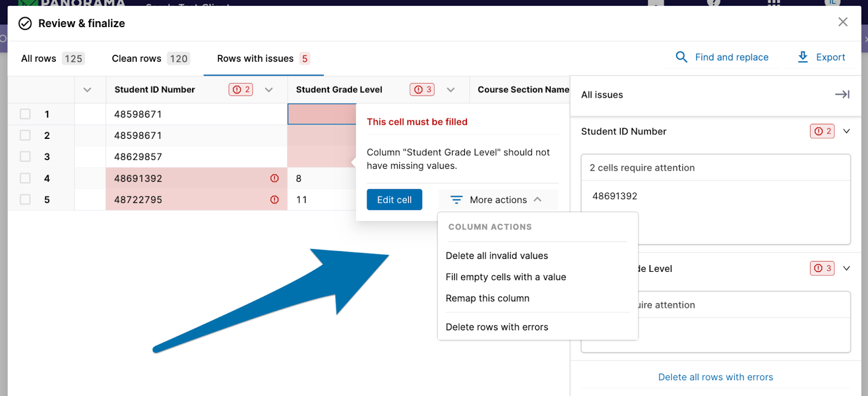Click Student Grade Level column error badge
The image size is (868, 396).
(422, 90)
